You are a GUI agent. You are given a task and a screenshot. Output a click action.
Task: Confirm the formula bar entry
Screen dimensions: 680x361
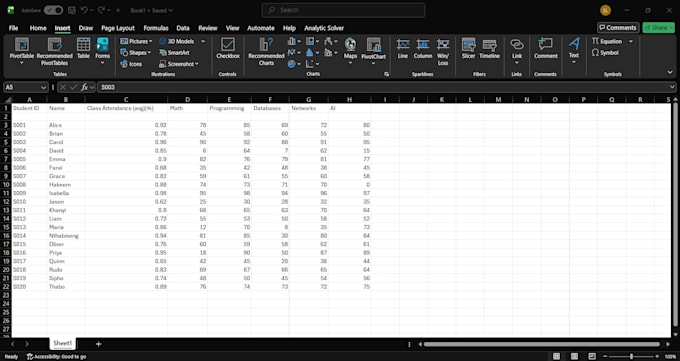pyautogui.click(x=74, y=87)
